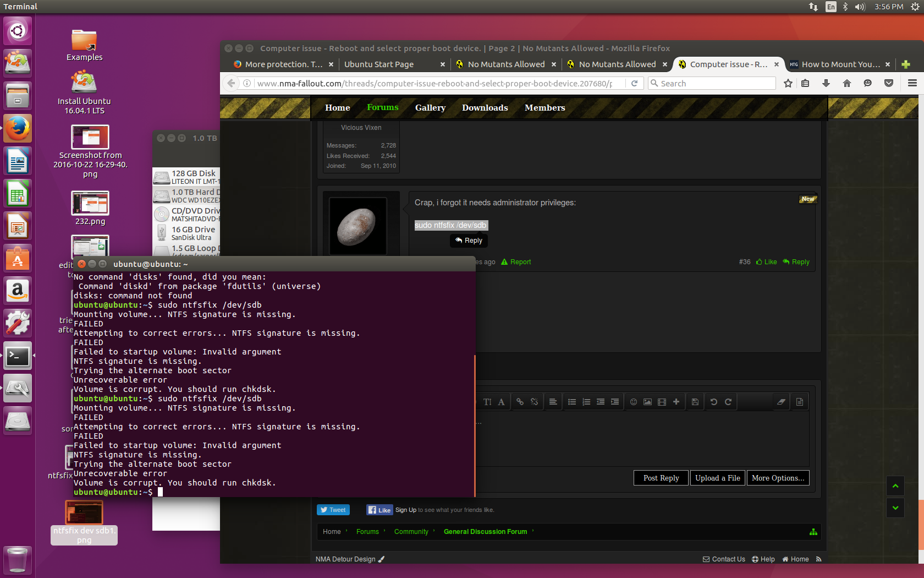Open the Firefox bookmarks list icon

805,83
